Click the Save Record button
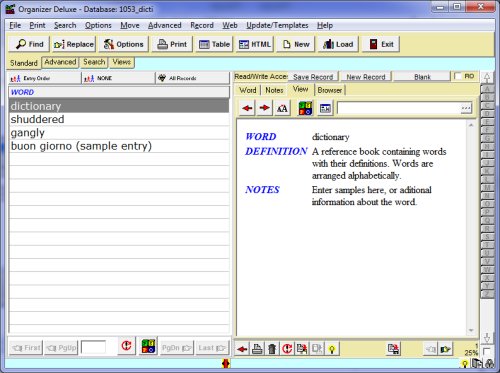500x373 pixels. (313, 77)
